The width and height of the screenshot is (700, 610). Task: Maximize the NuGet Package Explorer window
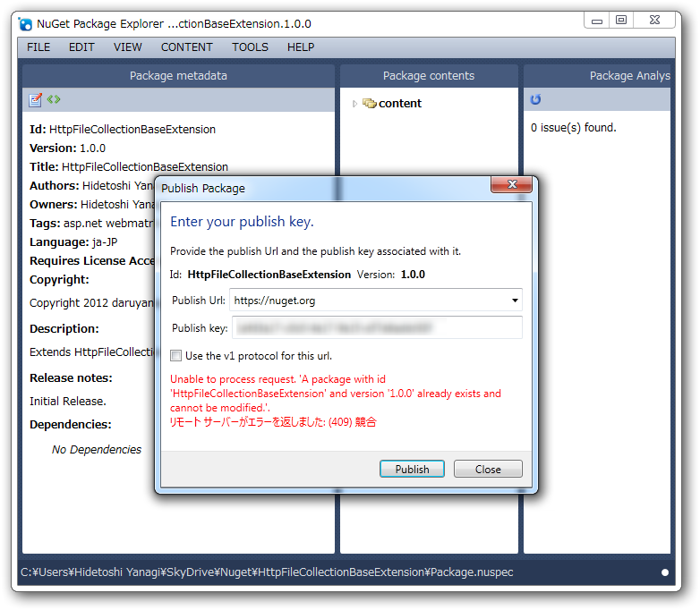(x=621, y=21)
